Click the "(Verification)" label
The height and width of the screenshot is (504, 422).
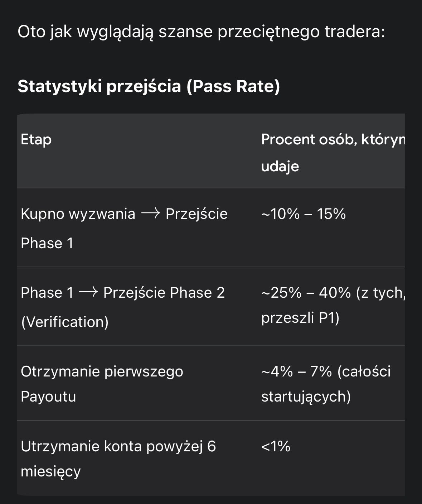coord(65,322)
